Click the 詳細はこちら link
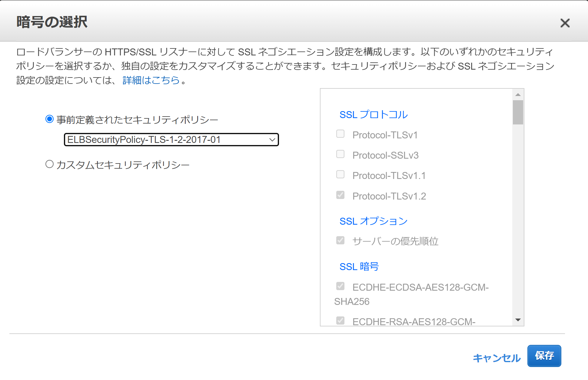588x380 pixels. click(x=151, y=80)
